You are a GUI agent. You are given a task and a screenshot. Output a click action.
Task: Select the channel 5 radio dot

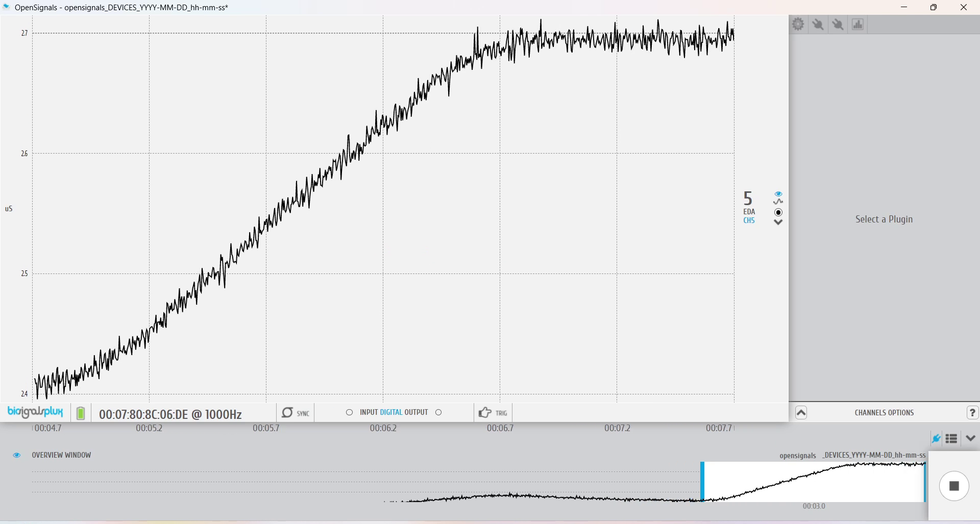tap(778, 212)
